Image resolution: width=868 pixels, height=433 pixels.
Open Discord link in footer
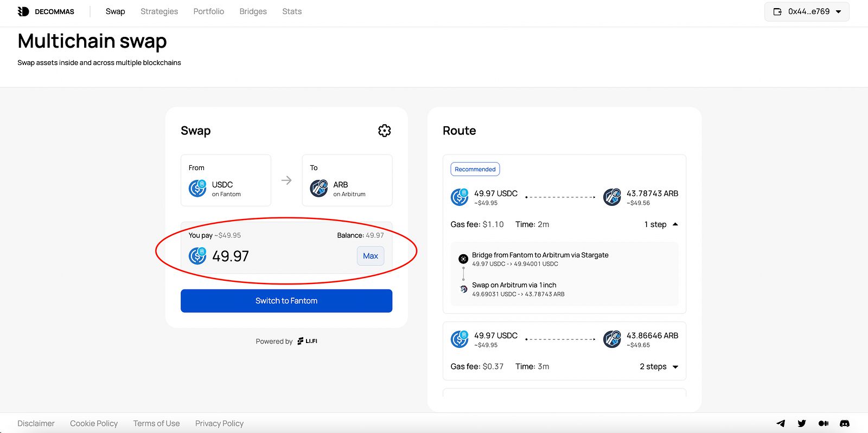tap(845, 423)
